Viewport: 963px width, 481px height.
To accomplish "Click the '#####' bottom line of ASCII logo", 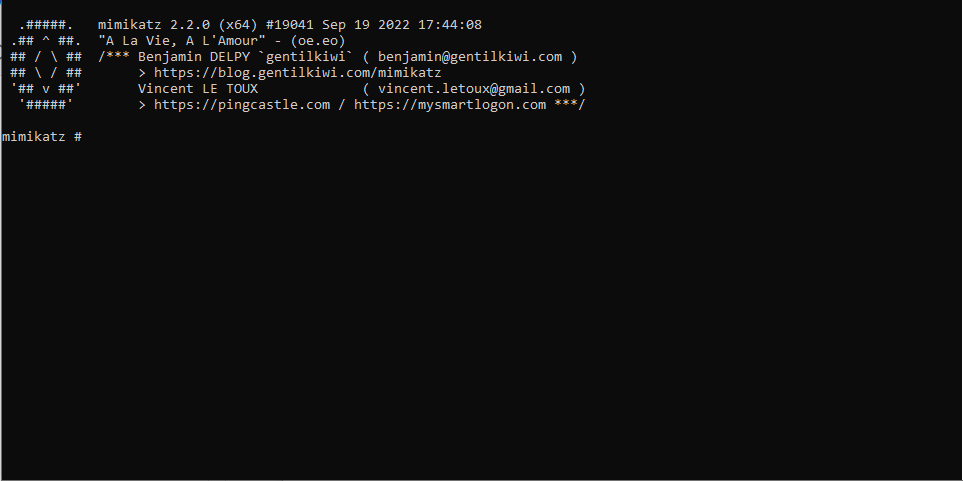I will click(46, 105).
